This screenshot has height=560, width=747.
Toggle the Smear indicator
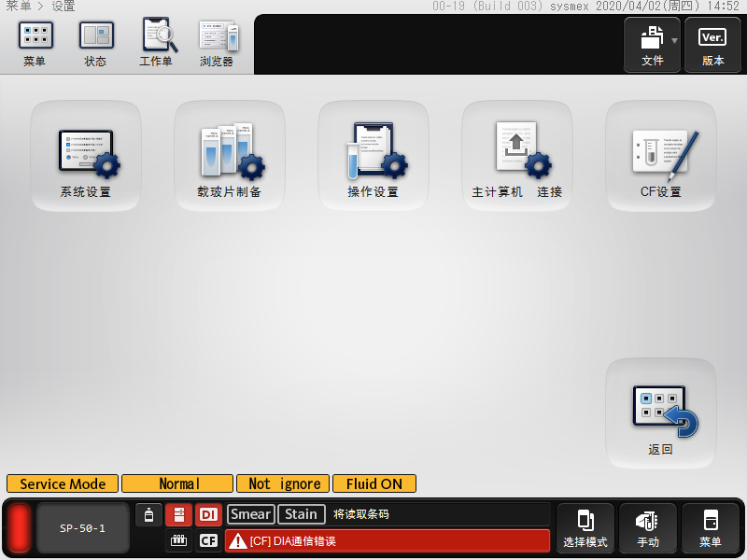coord(250,514)
